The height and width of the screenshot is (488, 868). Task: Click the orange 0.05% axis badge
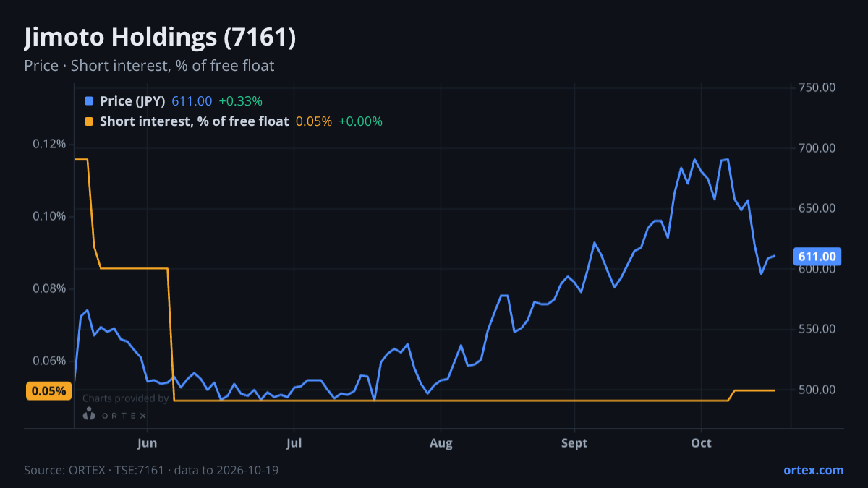pyautogui.click(x=49, y=391)
